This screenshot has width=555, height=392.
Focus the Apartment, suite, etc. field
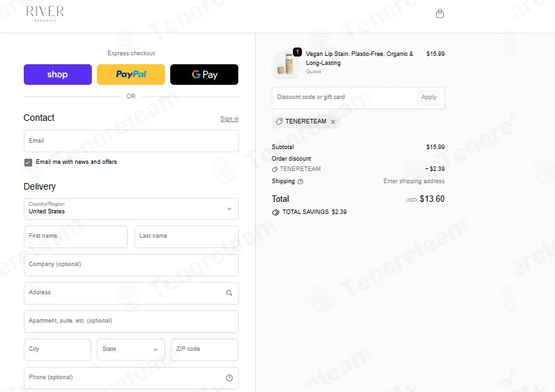click(131, 321)
